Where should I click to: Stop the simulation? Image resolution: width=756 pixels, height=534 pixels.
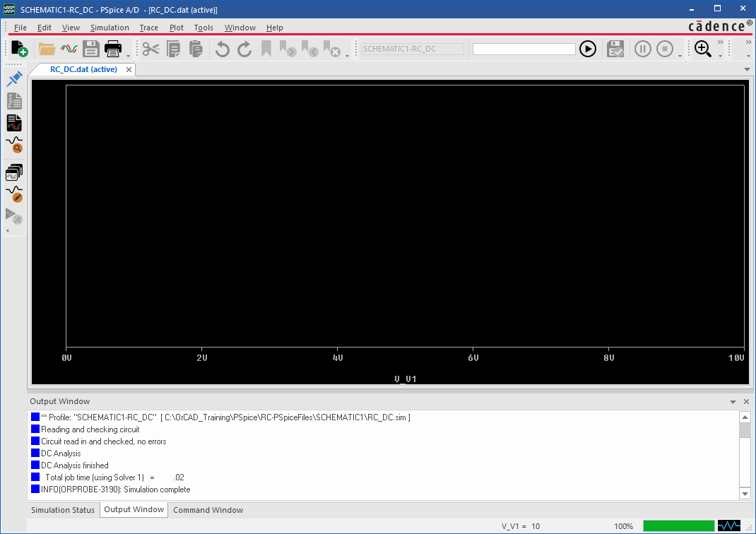click(x=665, y=49)
